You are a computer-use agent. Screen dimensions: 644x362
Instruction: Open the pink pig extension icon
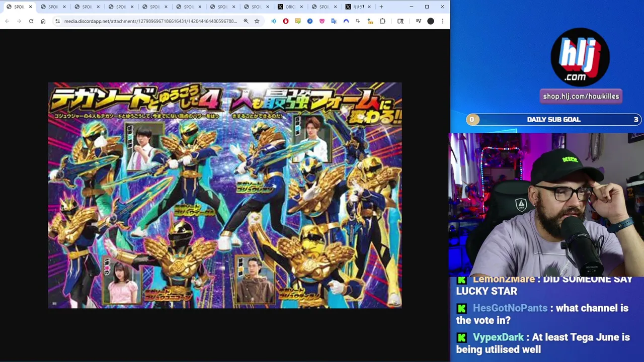coord(322,21)
